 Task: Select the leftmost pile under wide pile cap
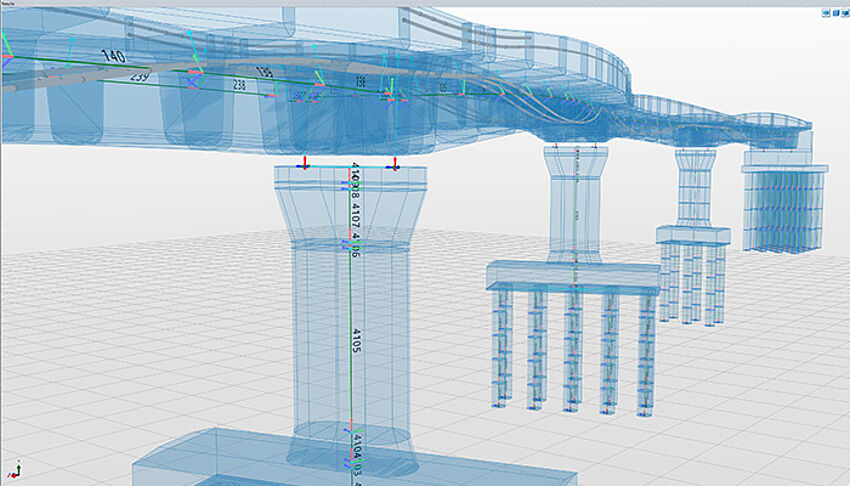tap(504, 345)
